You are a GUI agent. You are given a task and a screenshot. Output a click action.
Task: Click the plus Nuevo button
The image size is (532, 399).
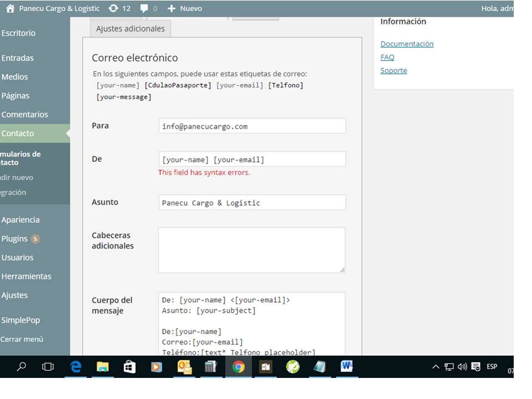[185, 8]
